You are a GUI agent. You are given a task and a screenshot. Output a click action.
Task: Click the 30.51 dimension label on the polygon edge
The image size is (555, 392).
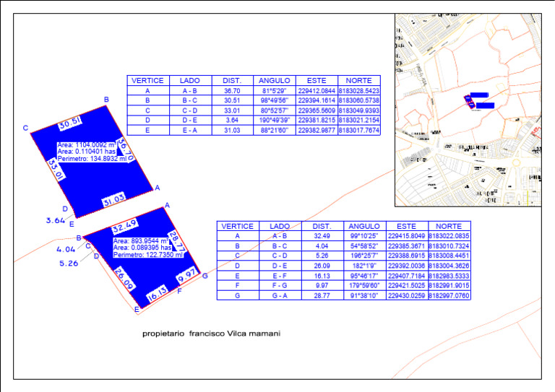pyautogui.click(x=70, y=123)
